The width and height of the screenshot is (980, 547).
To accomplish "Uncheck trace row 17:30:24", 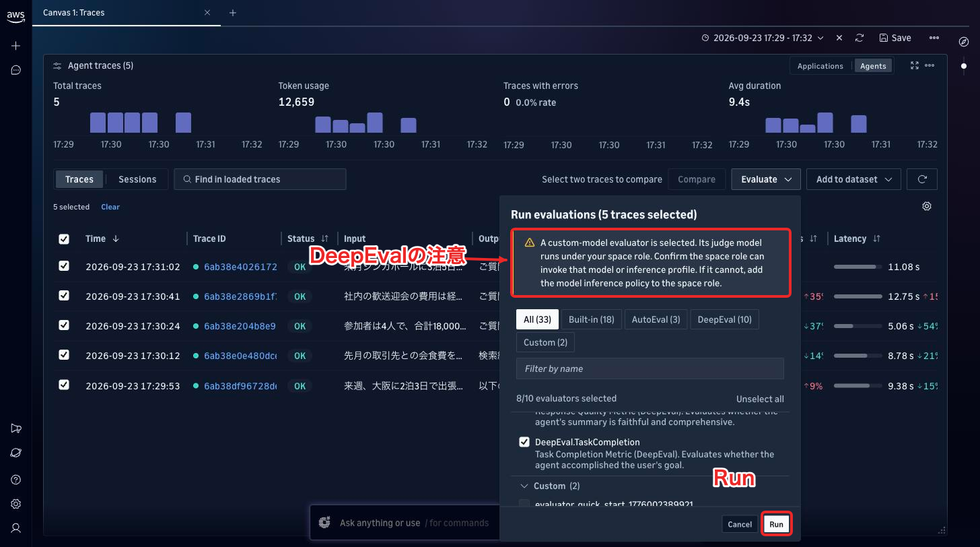I will tap(64, 325).
